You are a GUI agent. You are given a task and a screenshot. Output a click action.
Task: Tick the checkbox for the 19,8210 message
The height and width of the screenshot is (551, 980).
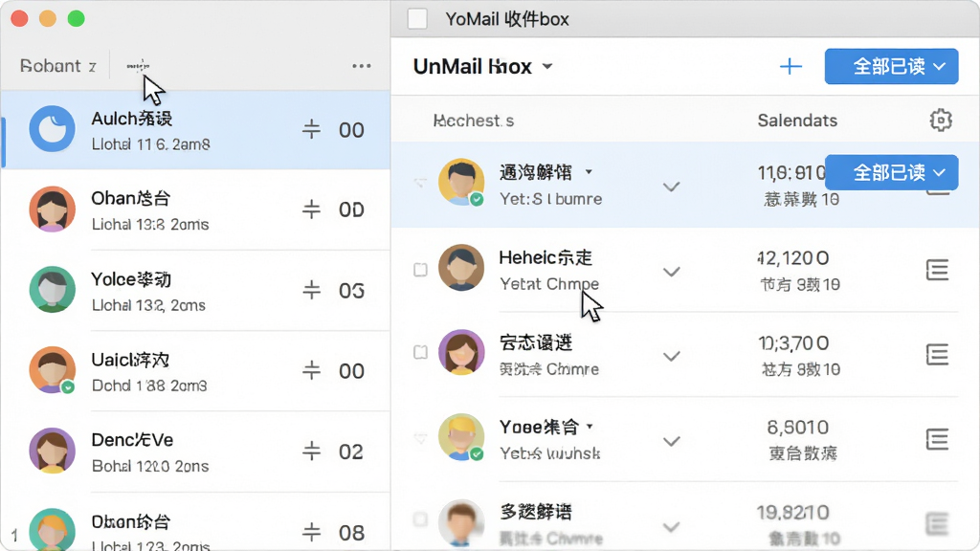421,519
